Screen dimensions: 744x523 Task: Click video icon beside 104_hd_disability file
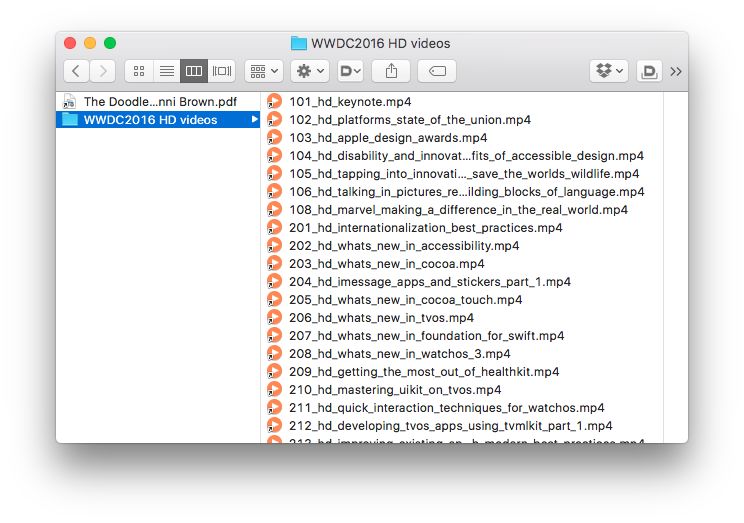coord(274,156)
